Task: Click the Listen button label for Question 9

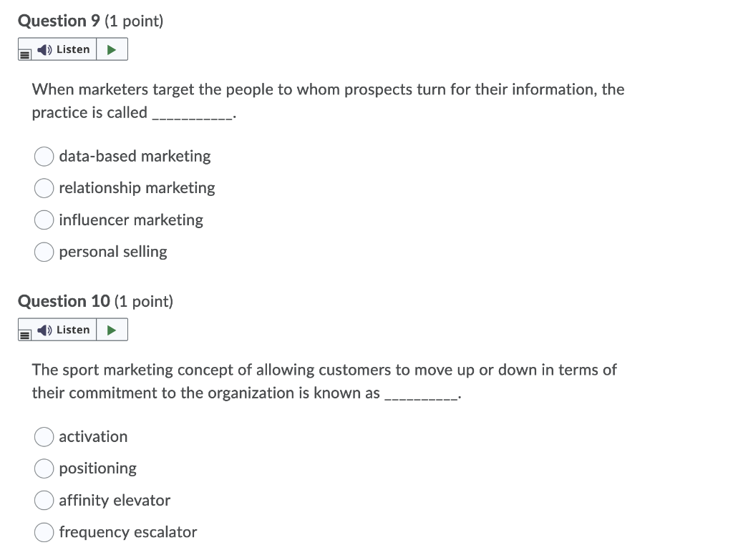Action: pos(72,49)
